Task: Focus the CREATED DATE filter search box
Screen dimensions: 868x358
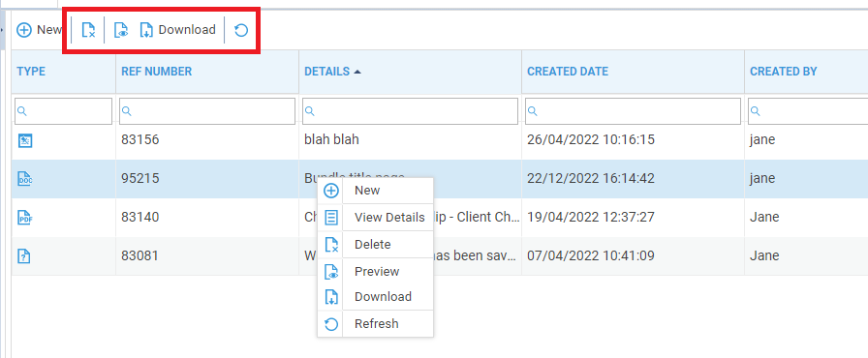Action: pos(633,111)
